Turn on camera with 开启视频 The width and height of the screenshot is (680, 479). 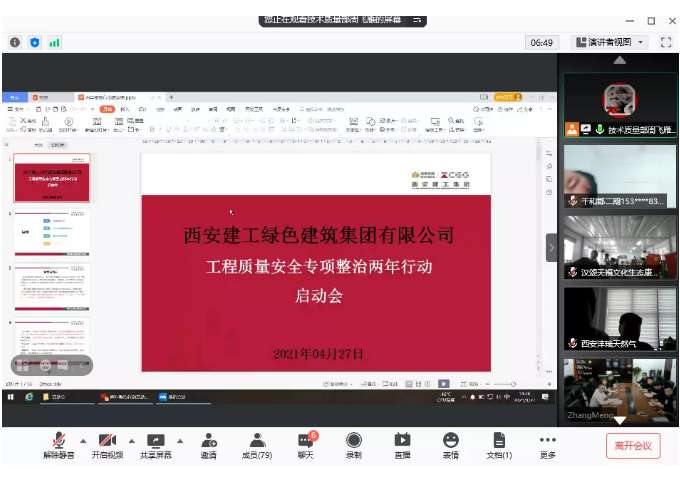pyautogui.click(x=107, y=446)
